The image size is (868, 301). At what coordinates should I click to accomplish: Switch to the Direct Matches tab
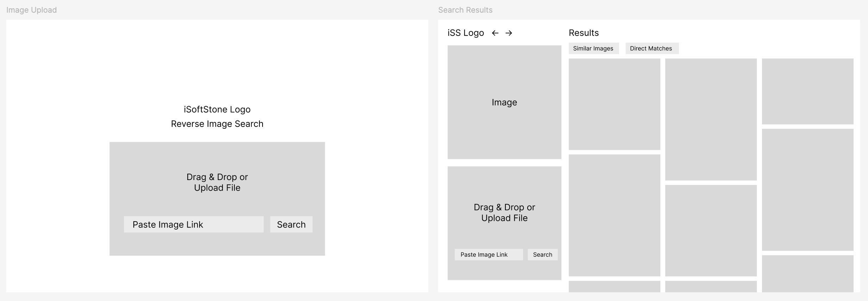pos(652,49)
